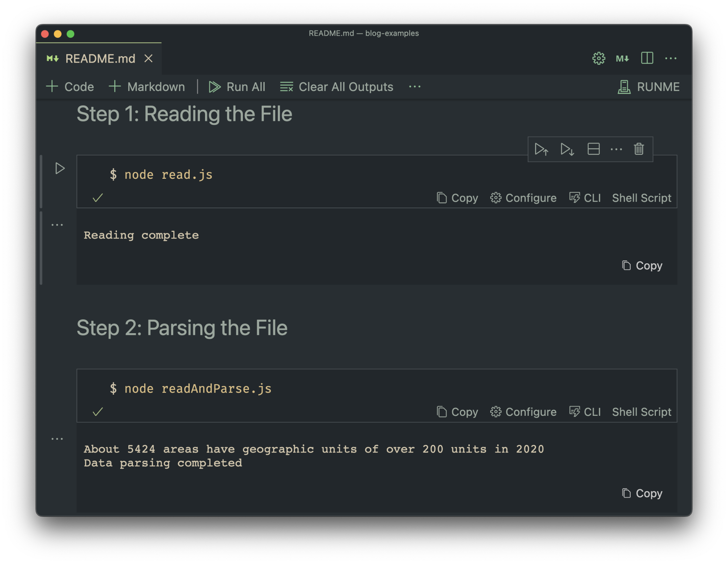Click the Data parsing completed line

tap(163, 463)
